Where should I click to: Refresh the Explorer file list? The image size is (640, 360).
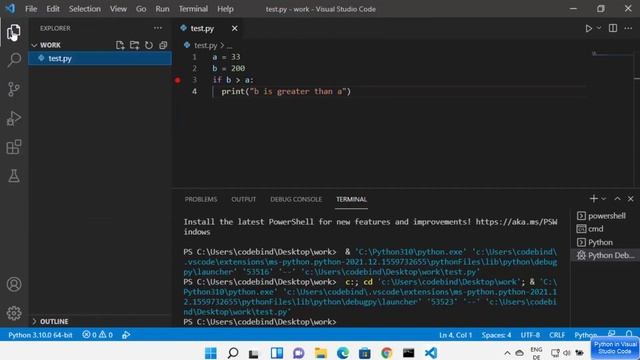[149, 45]
